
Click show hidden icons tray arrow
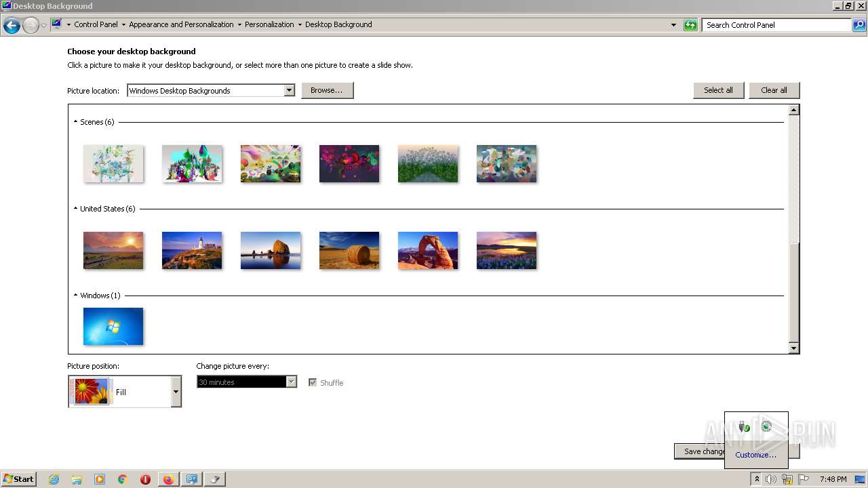pos(757,479)
